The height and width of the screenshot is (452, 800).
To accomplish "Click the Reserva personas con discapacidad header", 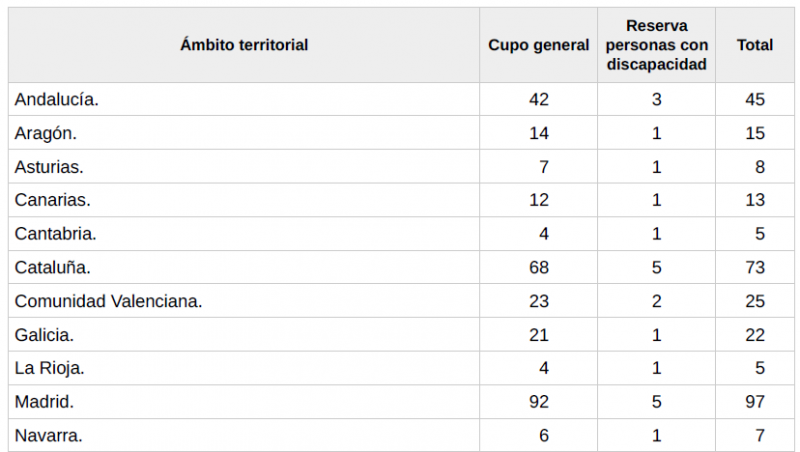I will click(x=657, y=45).
